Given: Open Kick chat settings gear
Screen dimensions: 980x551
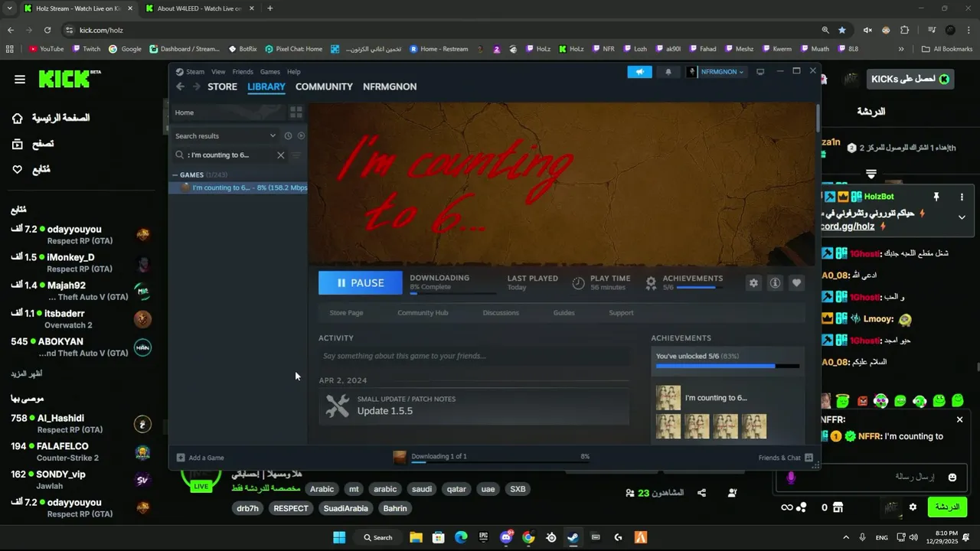Looking at the screenshot, I should 913,507.
